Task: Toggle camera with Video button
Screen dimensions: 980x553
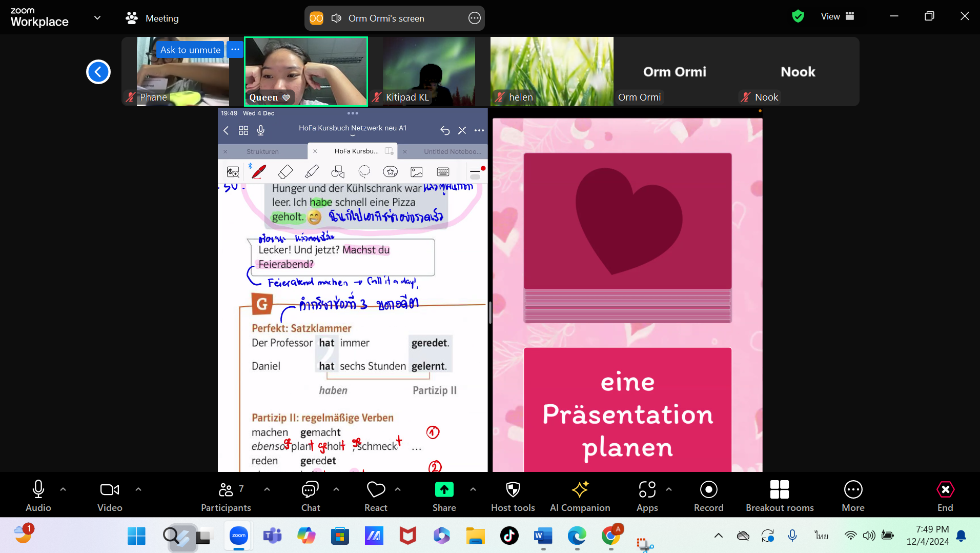Action: pos(110,496)
